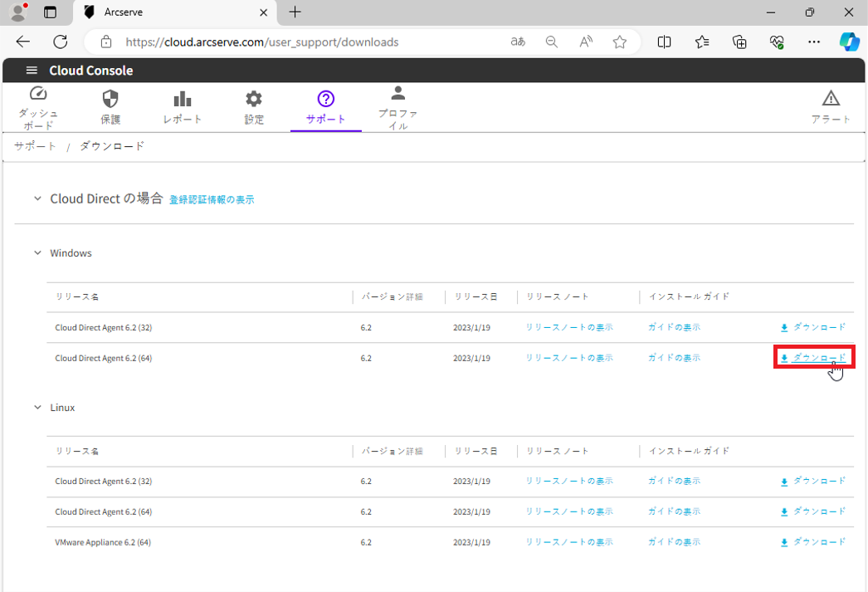Open the ダッシュボード dashboard gauge icon
This screenshot has width=868, height=592.
click(x=38, y=95)
